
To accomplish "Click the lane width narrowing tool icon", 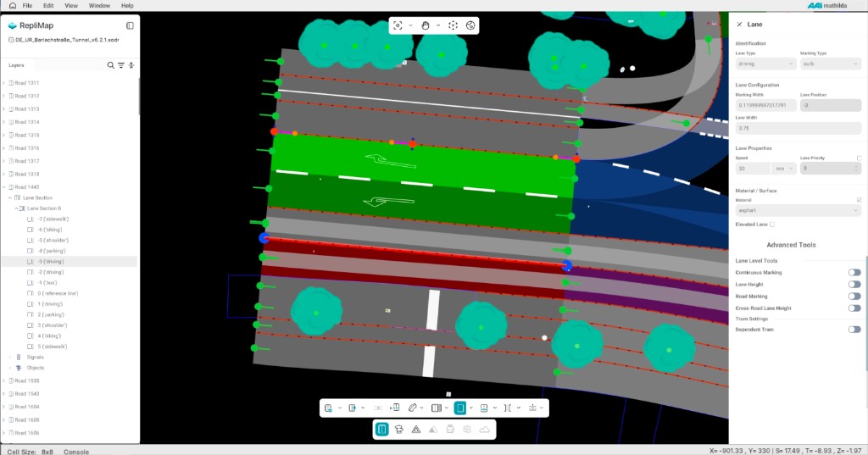I will [508, 408].
